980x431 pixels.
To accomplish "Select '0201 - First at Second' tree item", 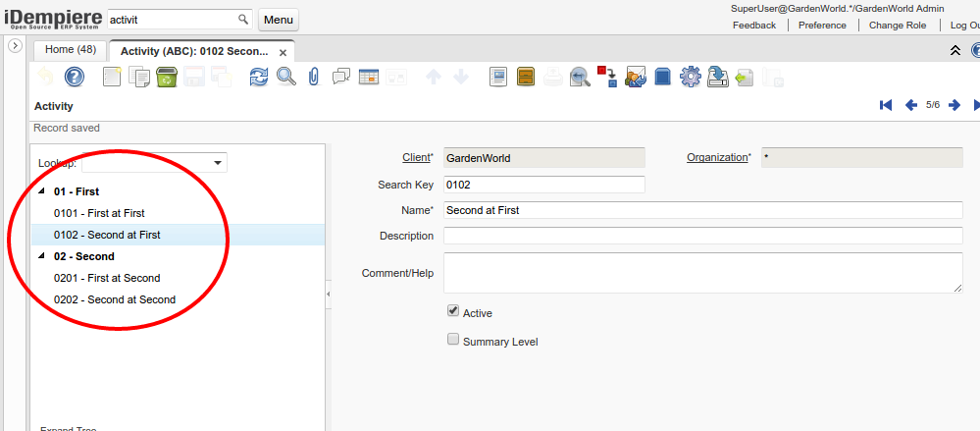I will 107,278.
